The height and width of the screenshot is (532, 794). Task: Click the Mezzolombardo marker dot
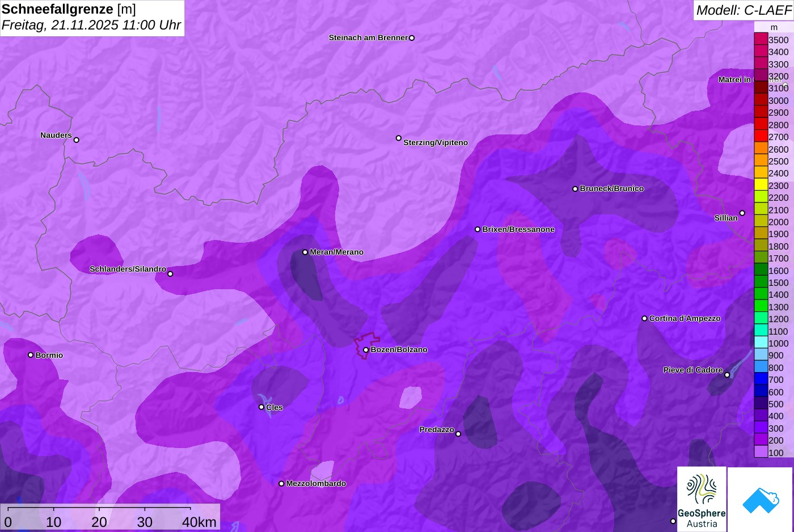pyautogui.click(x=281, y=484)
